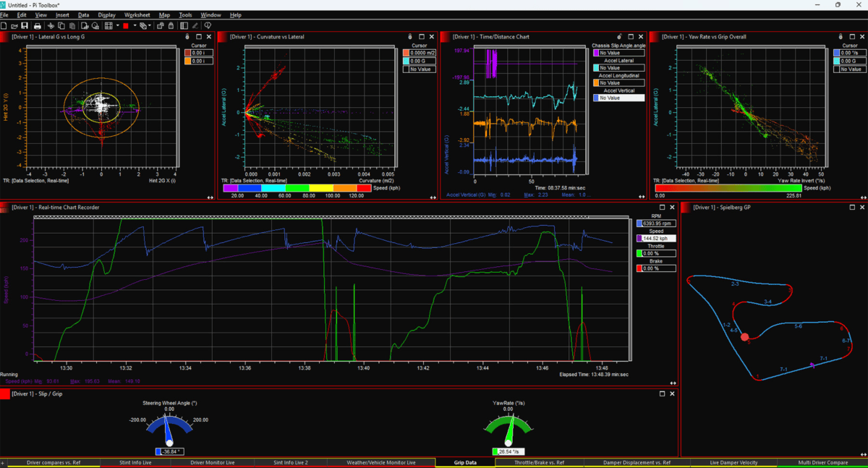
Task: Toggle lock on Time/Distance Chart panel
Action: pyautogui.click(x=619, y=36)
